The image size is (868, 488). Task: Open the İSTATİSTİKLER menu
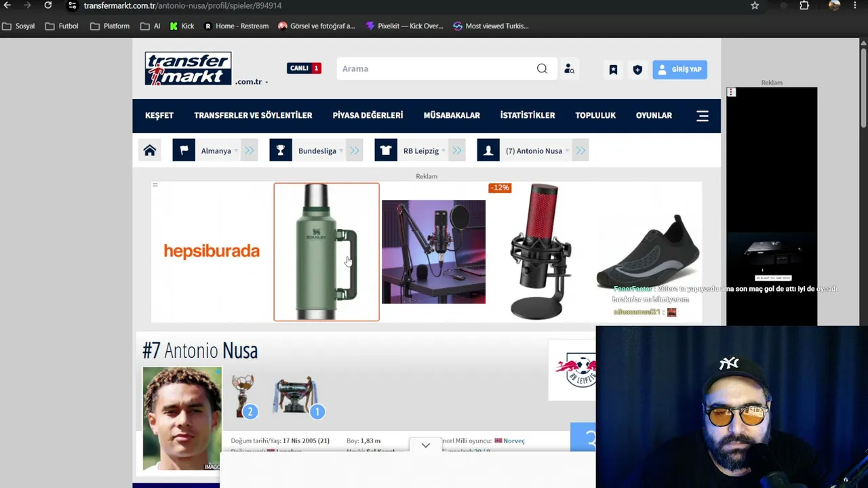pos(528,115)
